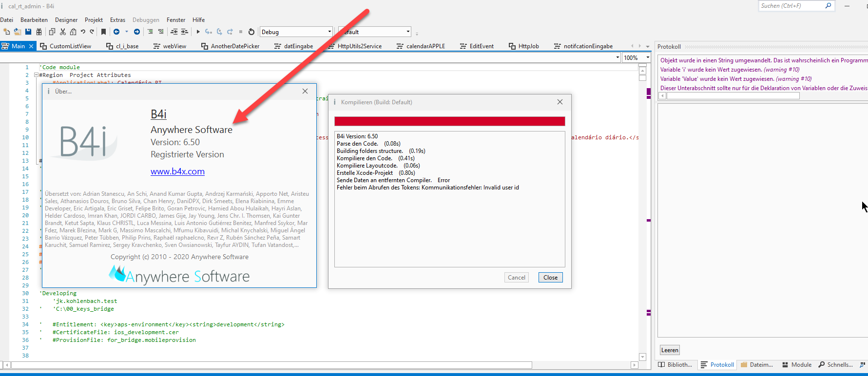Screen dimensions: 868x376
Task: Open the tab list overflow dropdown arrow
Action: [x=648, y=46]
